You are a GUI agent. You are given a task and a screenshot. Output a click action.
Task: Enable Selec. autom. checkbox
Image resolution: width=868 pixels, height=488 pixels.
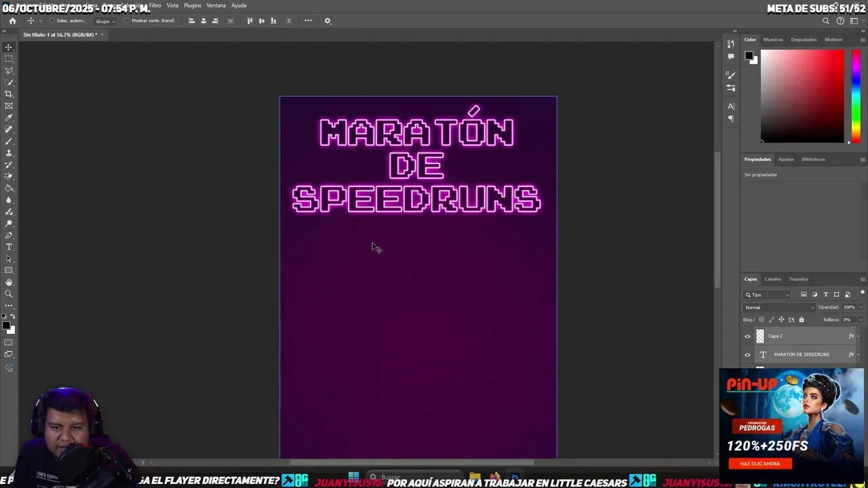click(x=52, y=21)
